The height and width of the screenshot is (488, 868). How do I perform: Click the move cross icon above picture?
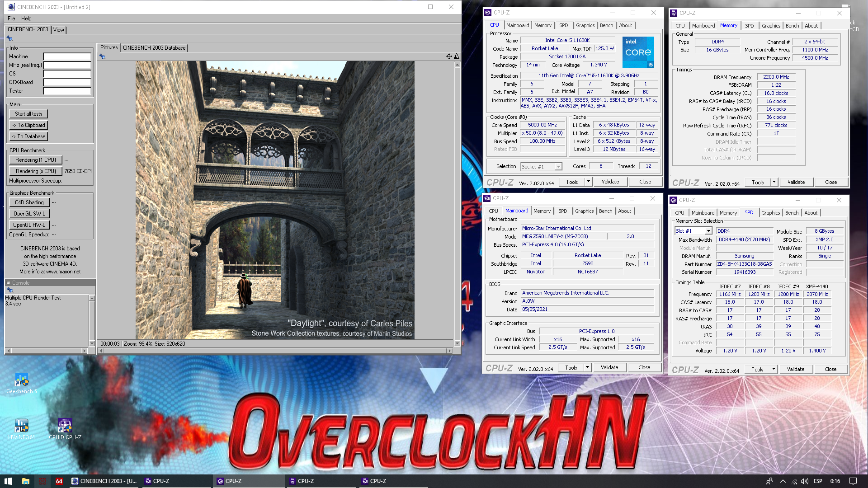click(449, 56)
